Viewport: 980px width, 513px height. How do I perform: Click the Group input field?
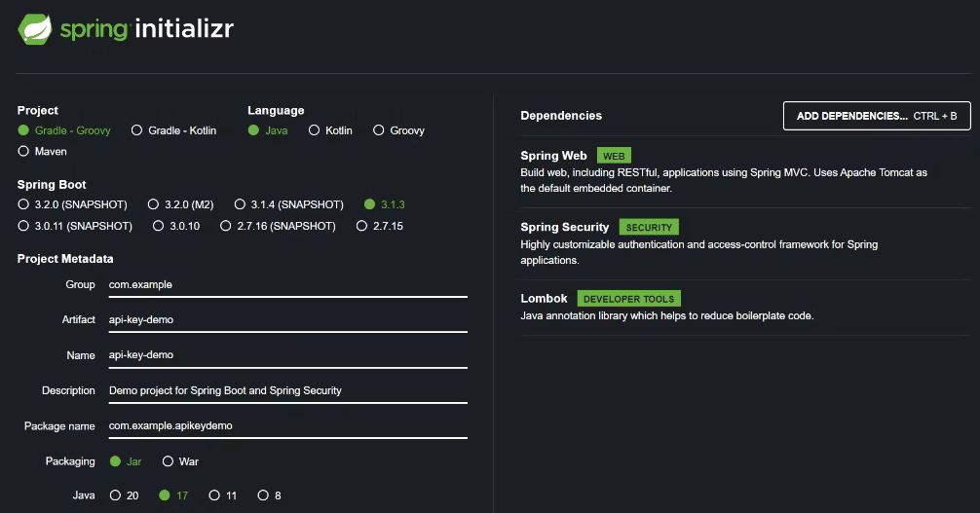(287, 285)
